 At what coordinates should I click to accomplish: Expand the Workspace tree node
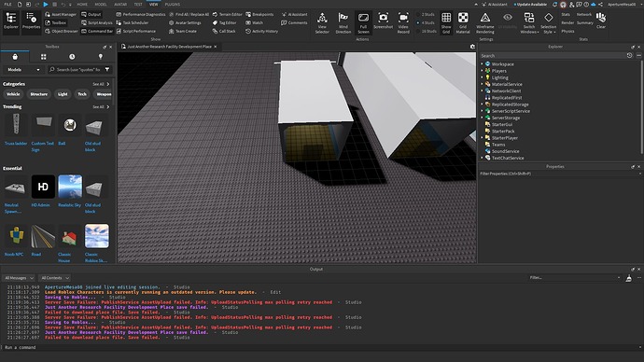pos(483,64)
